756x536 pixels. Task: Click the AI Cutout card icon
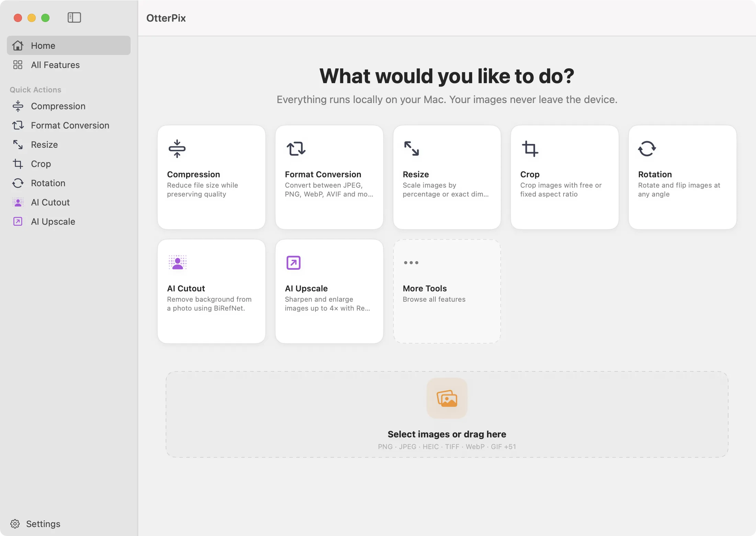177,263
